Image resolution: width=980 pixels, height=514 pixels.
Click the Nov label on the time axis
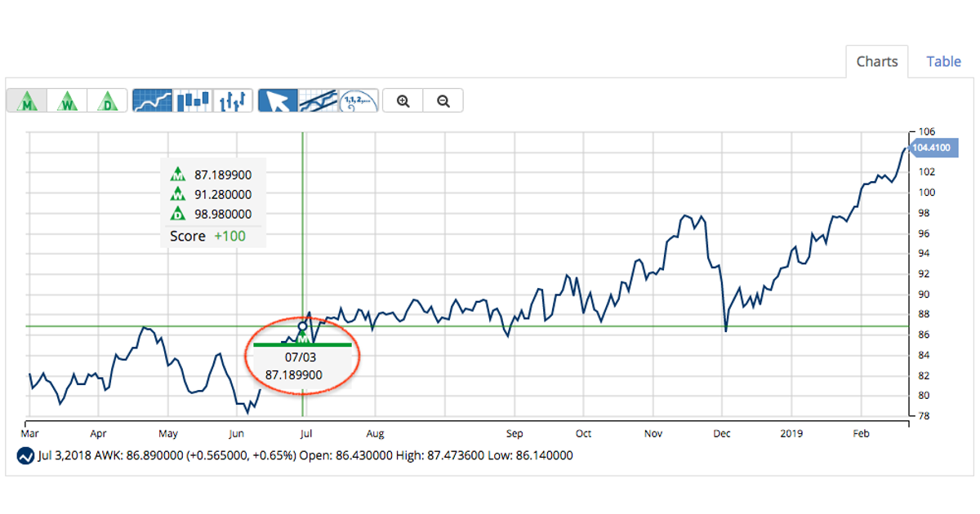tap(654, 433)
